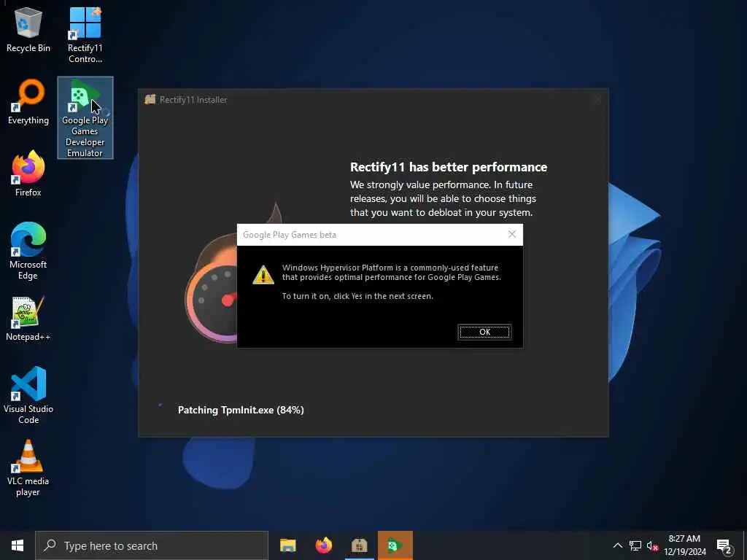Click 'Patching TpmInit.exe (84%)' status text
Image resolution: width=747 pixels, height=560 pixels.
click(241, 410)
